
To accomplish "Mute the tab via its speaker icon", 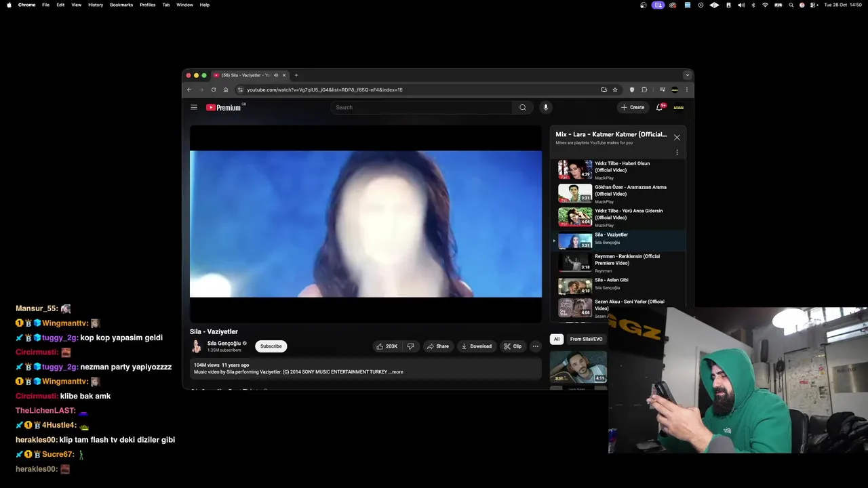I will pos(275,75).
